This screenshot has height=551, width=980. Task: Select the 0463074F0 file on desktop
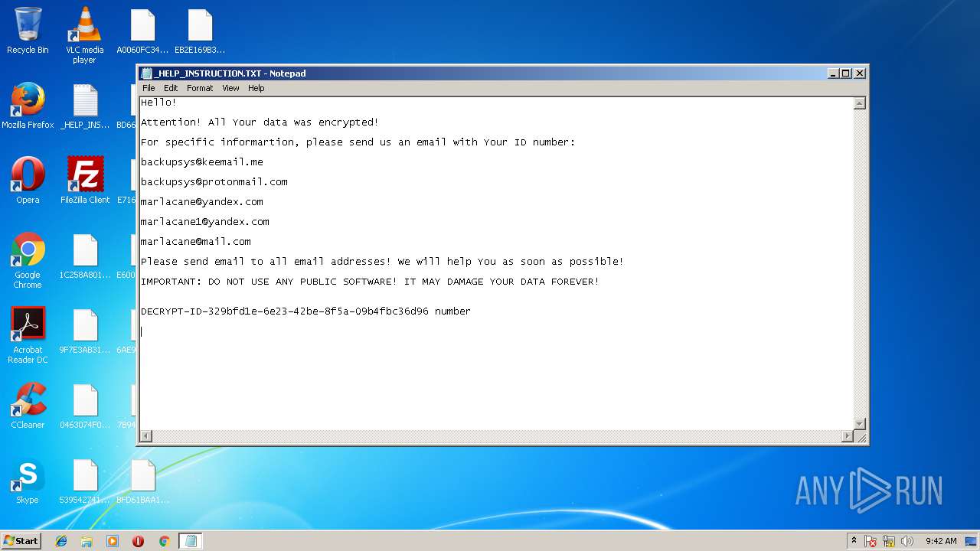[85, 406]
